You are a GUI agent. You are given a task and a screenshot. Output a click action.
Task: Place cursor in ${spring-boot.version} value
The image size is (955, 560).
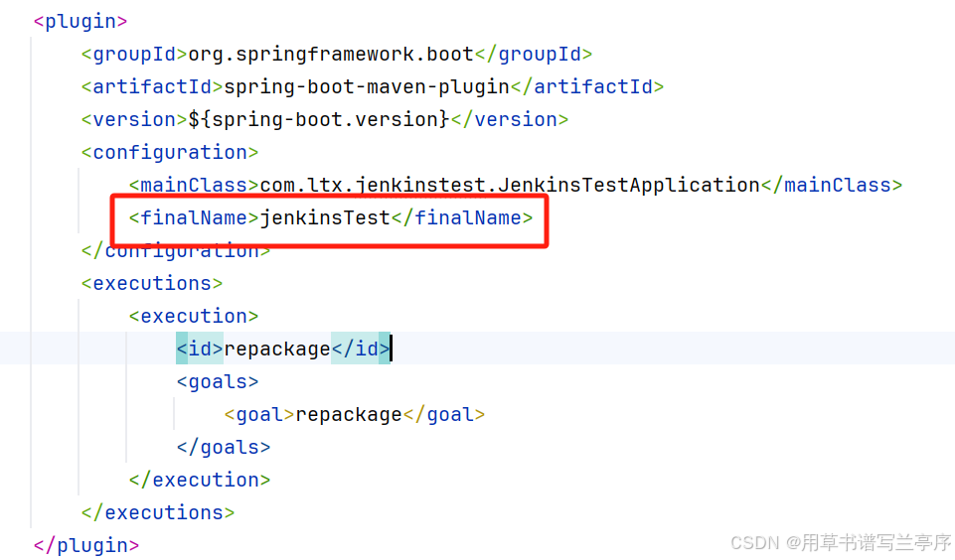(319, 120)
